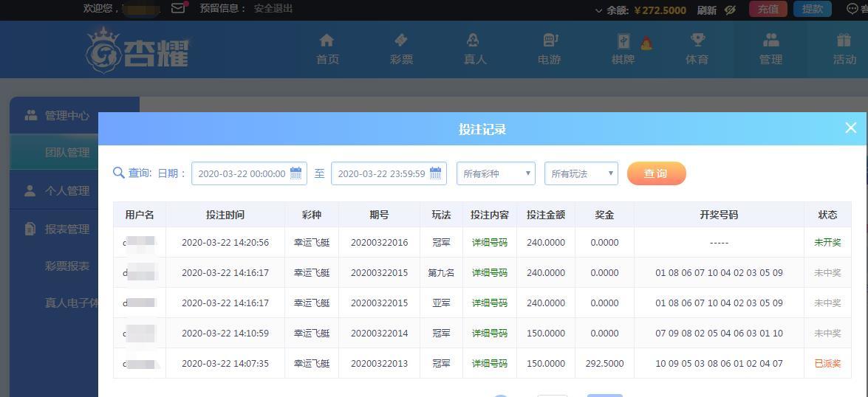Open the 首页 home icon

tap(327, 41)
